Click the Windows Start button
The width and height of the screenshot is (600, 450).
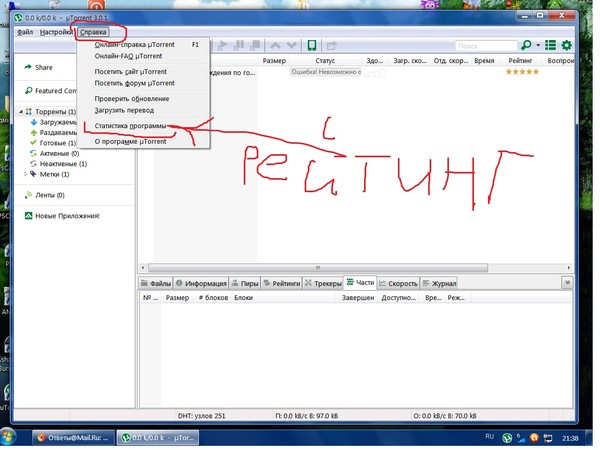click(x=8, y=438)
